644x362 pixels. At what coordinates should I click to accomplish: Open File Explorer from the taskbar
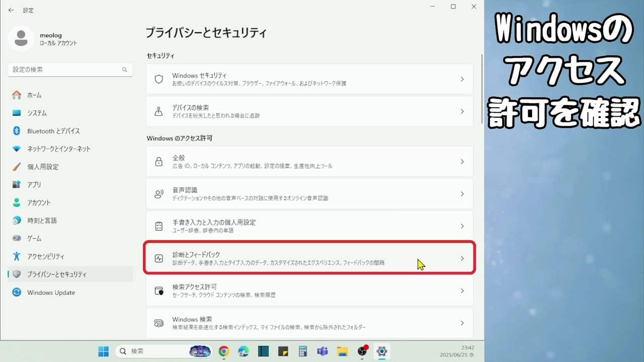pos(342,351)
